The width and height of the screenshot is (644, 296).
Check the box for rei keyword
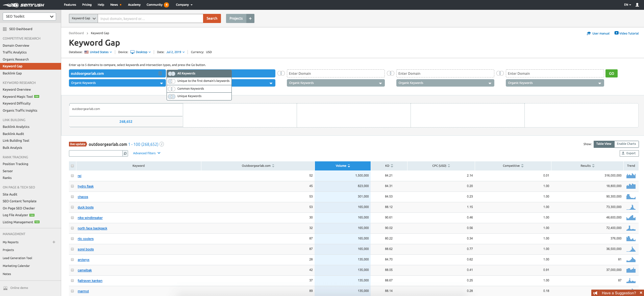click(x=72, y=176)
